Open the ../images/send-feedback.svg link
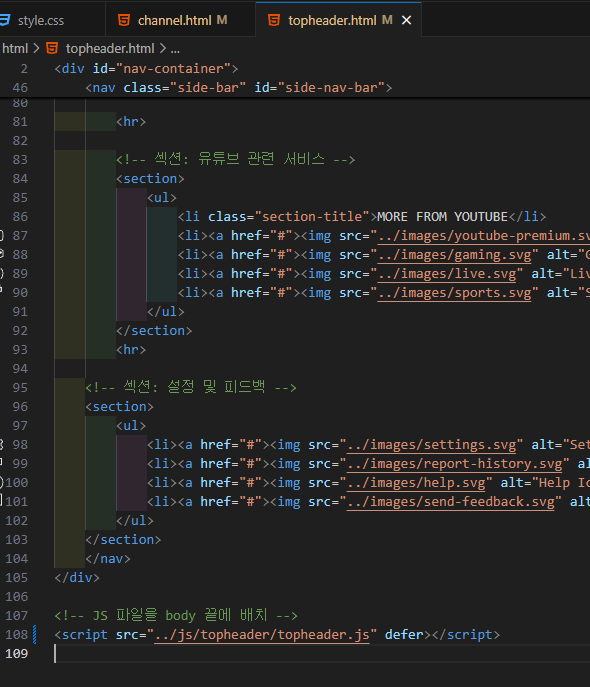The width and height of the screenshot is (590, 687). (451, 502)
